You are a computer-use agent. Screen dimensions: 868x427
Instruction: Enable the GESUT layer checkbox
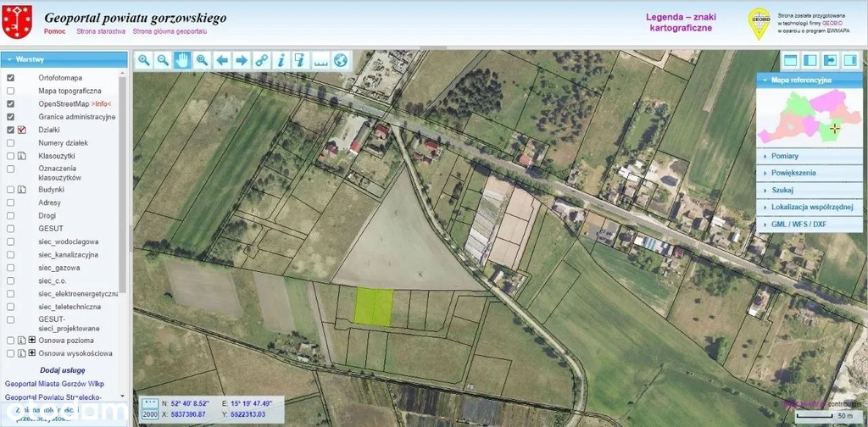(x=10, y=229)
